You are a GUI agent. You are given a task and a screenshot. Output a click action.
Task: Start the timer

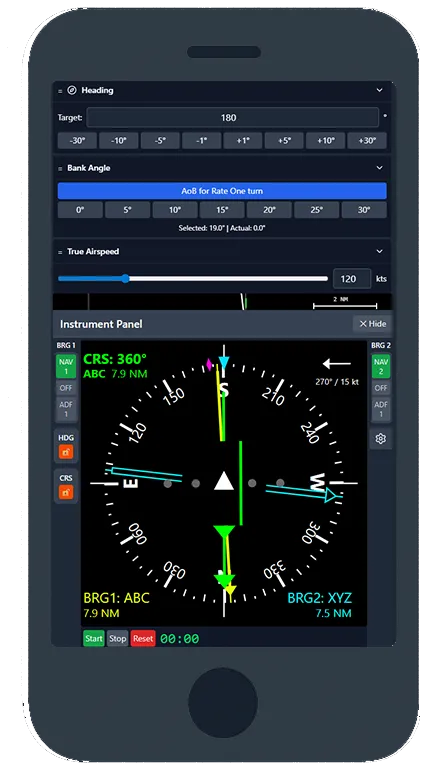[x=93, y=639]
